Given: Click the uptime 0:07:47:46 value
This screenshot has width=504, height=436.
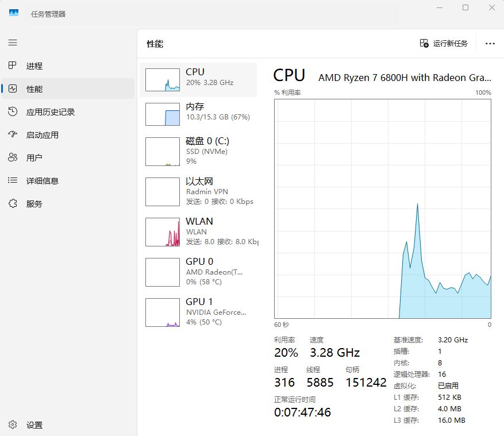Looking at the screenshot, I should click(x=302, y=412).
